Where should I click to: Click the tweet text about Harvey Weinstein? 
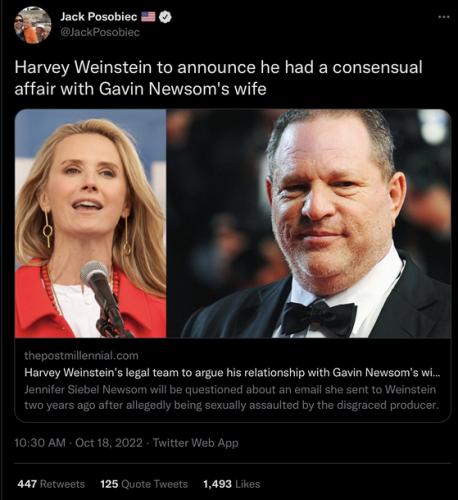click(218, 78)
